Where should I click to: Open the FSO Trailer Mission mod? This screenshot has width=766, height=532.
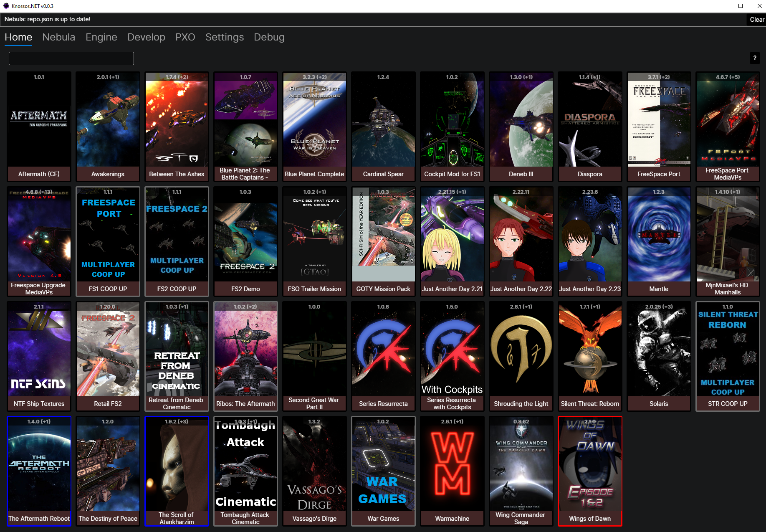314,241
